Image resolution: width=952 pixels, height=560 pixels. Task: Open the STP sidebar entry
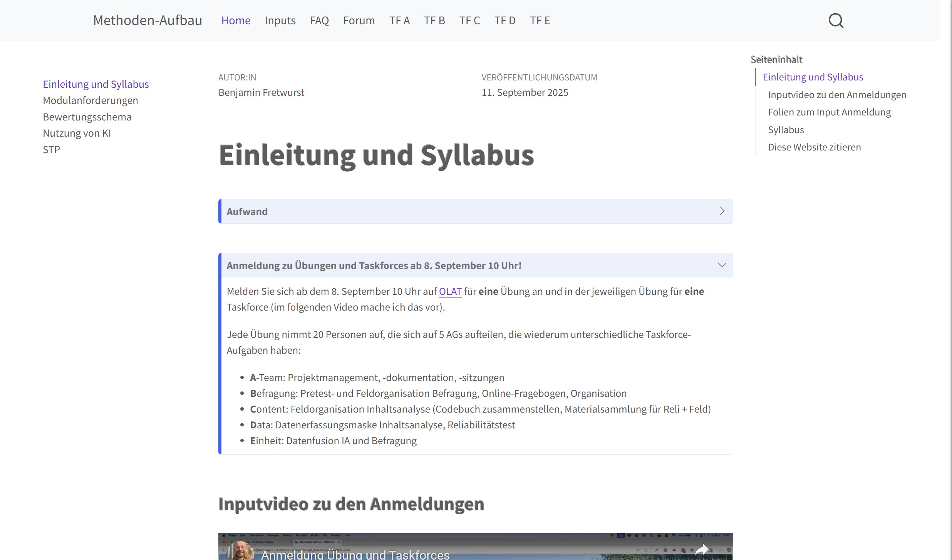click(51, 149)
